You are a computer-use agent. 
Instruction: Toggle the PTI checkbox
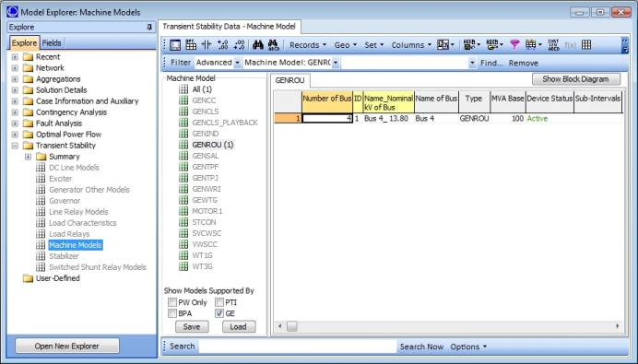click(x=219, y=302)
